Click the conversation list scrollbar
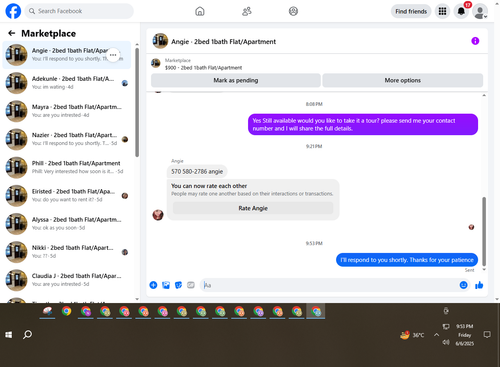500x367 pixels. [x=137, y=102]
